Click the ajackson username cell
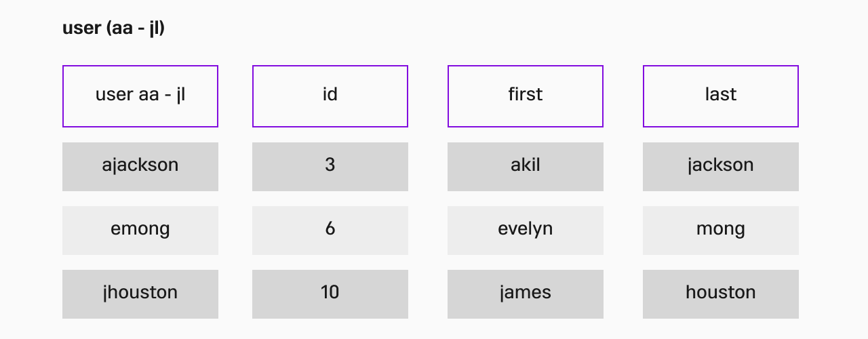Screen dimensions: 868x339 [x=140, y=167]
